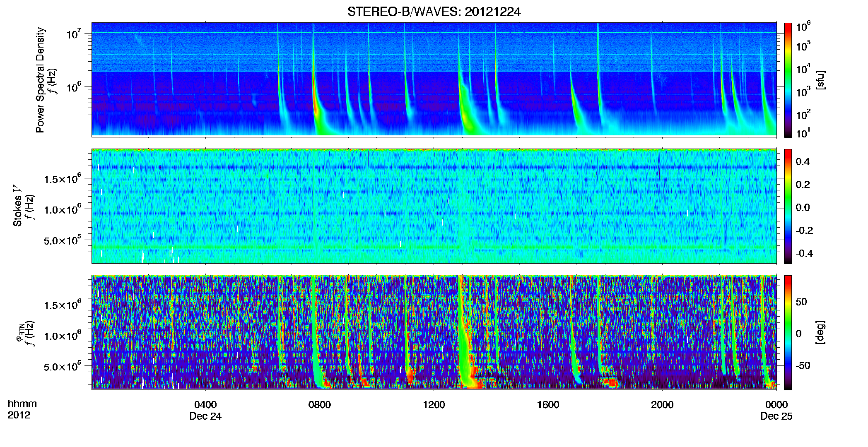Screen dimensions: 868x447
Task: Click the 5.0×10^5 tick on bottom panel
Action: (x=63, y=367)
